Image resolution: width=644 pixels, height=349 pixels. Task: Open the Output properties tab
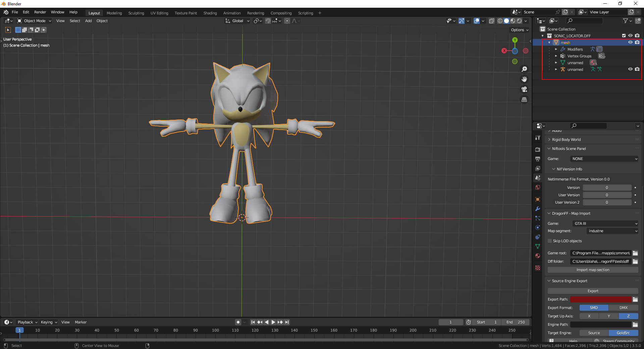tap(538, 159)
